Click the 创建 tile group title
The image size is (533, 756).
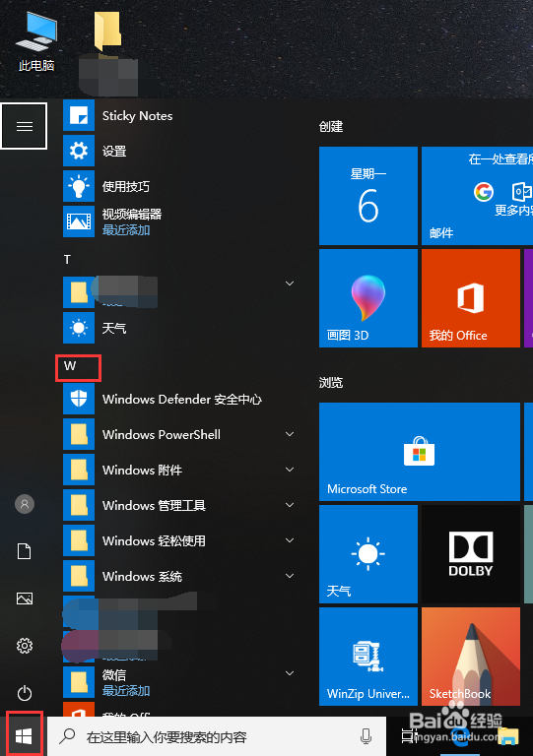[x=331, y=127]
